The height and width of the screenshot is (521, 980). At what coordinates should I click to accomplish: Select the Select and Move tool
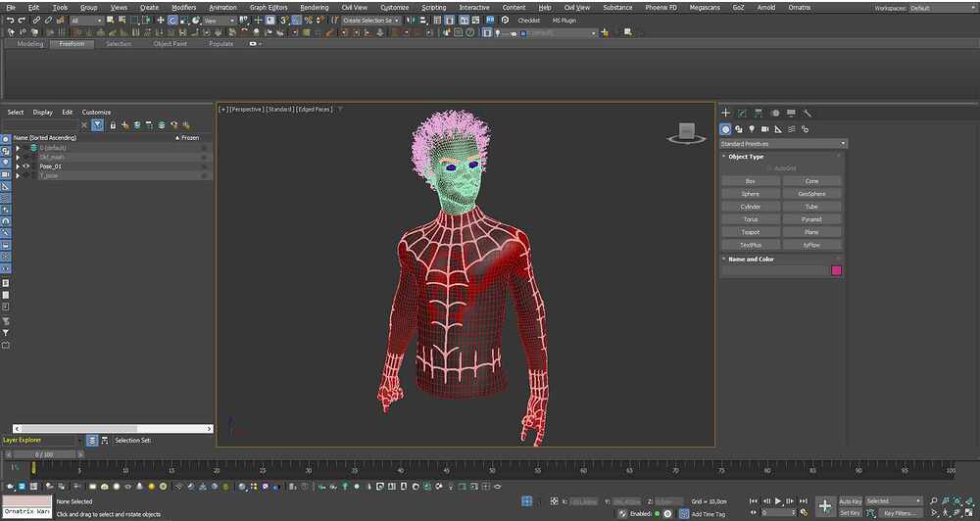click(x=161, y=21)
